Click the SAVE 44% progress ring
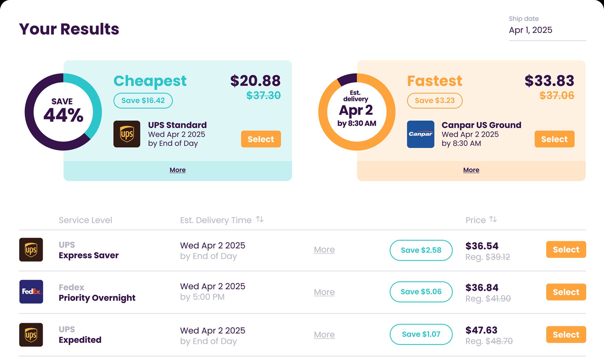 (x=63, y=112)
